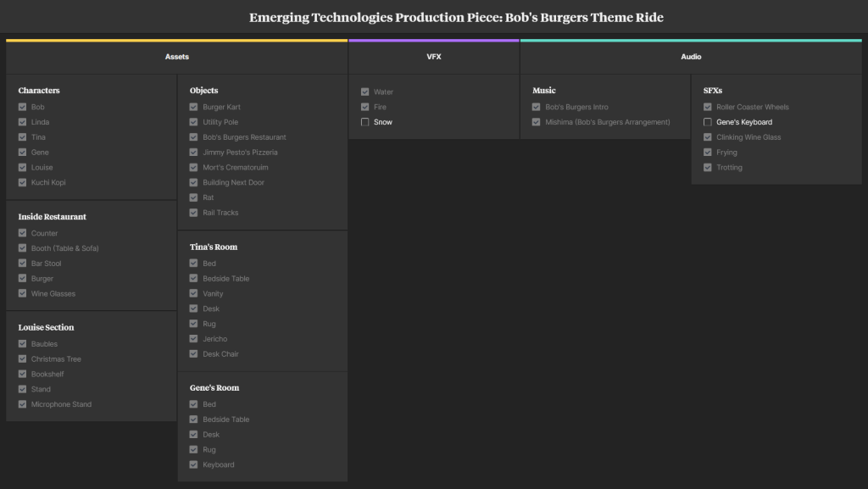Toggle the Burger Kart object checkbox
The image size is (868, 489).
(x=194, y=107)
